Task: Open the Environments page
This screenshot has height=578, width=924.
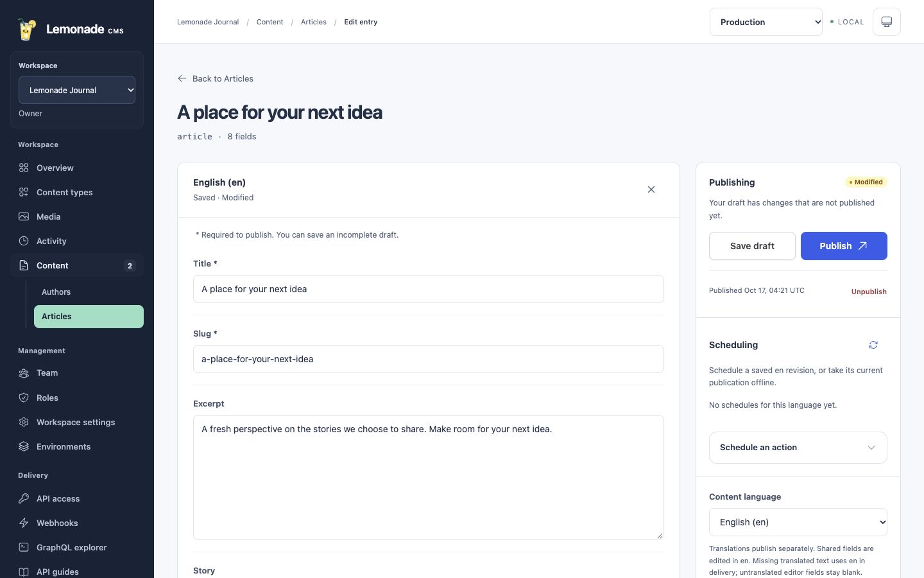Action: (x=77, y=446)
